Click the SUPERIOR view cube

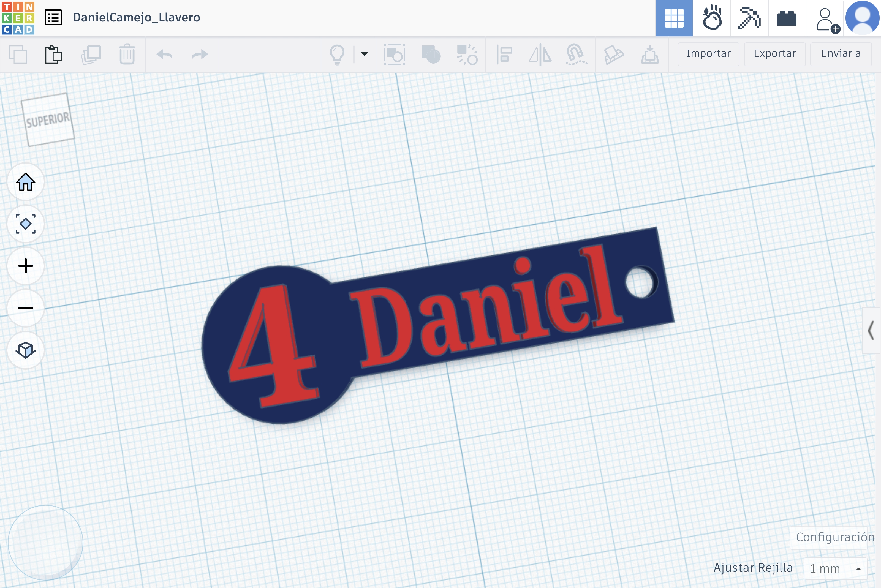pyautogui.click(x=48, y=119)
